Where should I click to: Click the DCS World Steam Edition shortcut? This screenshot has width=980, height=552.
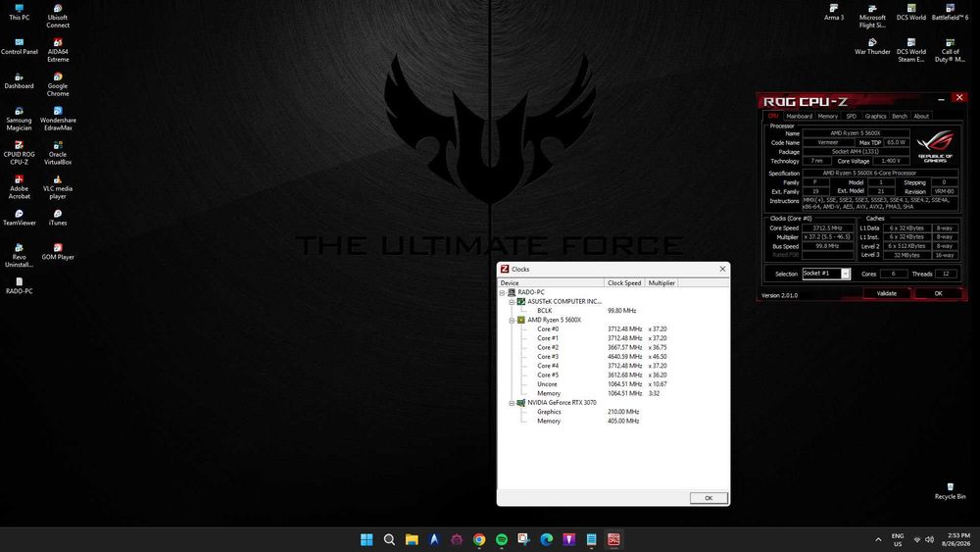click(x=911, y=50)
